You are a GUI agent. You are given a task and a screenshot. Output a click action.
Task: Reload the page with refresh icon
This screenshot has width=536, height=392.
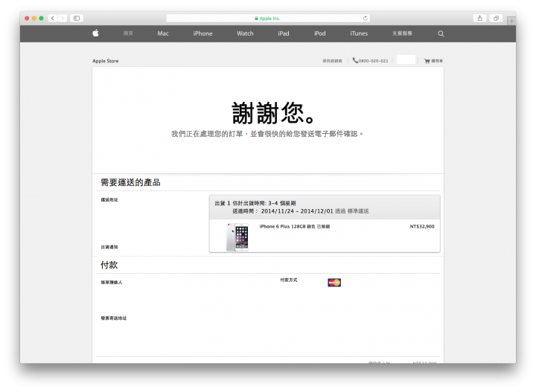[366, 18]
